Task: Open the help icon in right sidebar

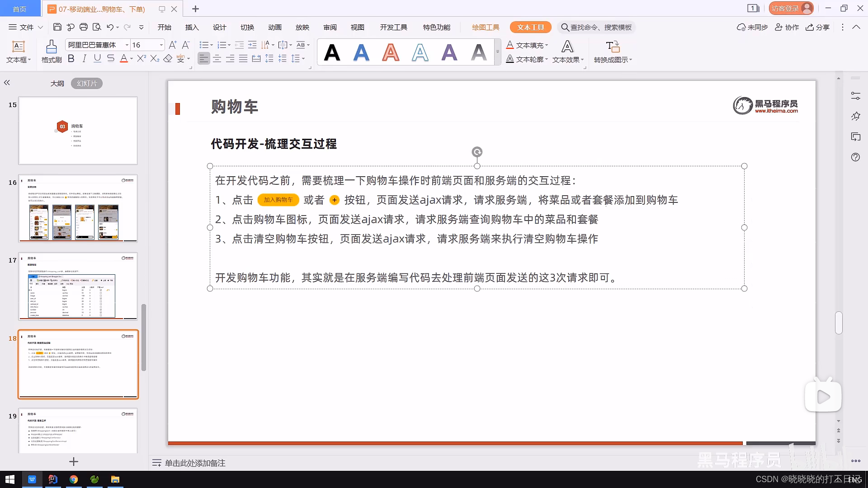Action: point(855,157)
